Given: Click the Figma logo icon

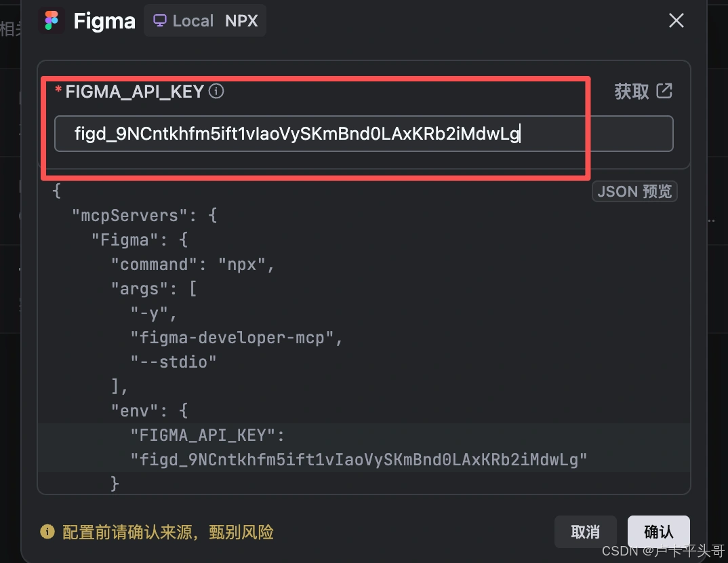Looking at the screenshot, I should point(52,21).
